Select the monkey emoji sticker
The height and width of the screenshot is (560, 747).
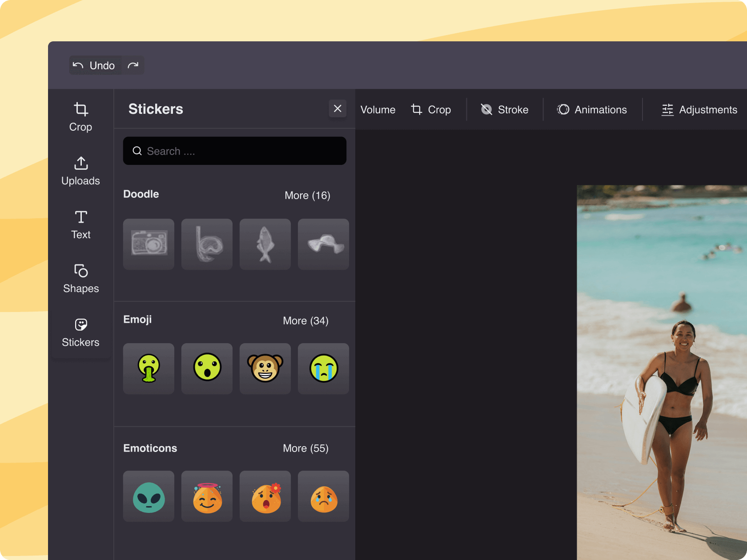[265, 368]
